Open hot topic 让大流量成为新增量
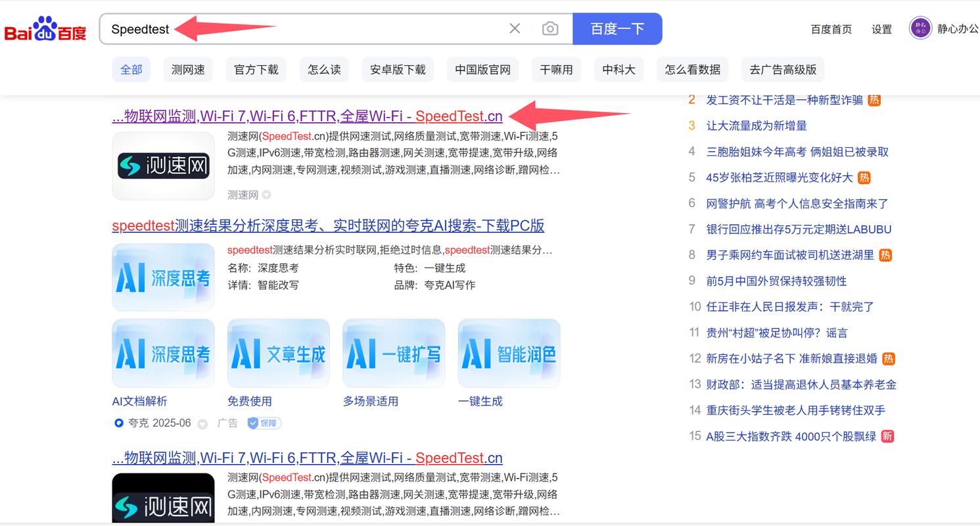Viewport: 980px width, 526px height. coord(757,126)
